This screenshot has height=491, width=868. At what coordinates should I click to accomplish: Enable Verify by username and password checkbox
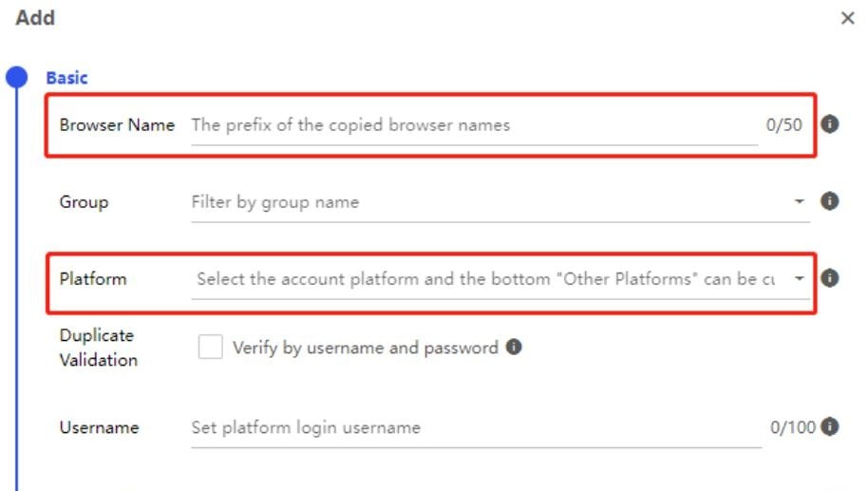point(211,347)
